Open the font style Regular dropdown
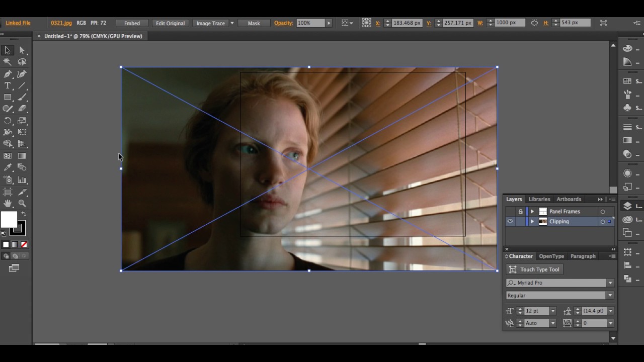Viewport: 644px width, 362px height. (x=610, y=295)
